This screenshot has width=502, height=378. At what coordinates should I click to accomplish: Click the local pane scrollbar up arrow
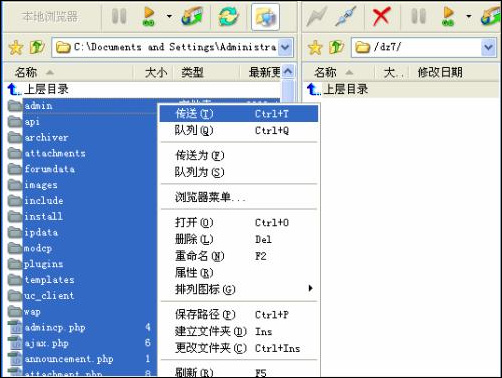pos(288,71)
